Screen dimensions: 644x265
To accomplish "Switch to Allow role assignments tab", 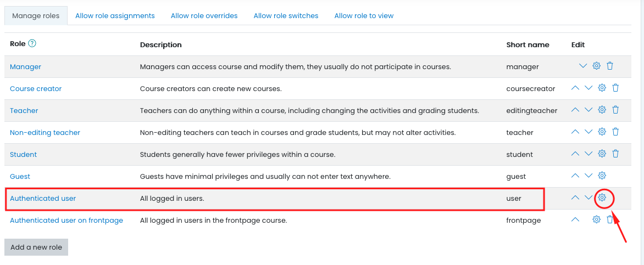I will 115,16.
